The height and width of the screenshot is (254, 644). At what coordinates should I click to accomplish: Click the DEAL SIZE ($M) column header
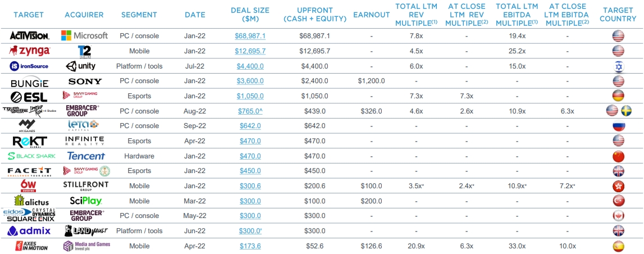(x=250, y=15)
